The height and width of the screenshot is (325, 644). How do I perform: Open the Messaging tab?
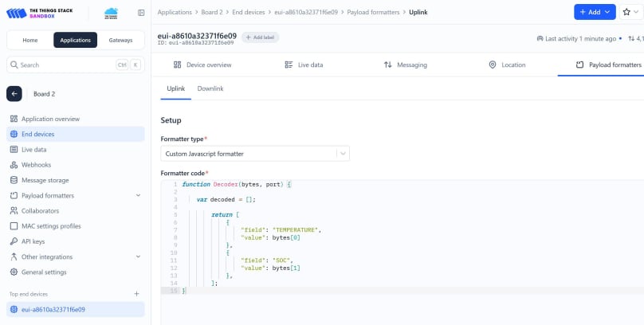click(x=406, y=65)
